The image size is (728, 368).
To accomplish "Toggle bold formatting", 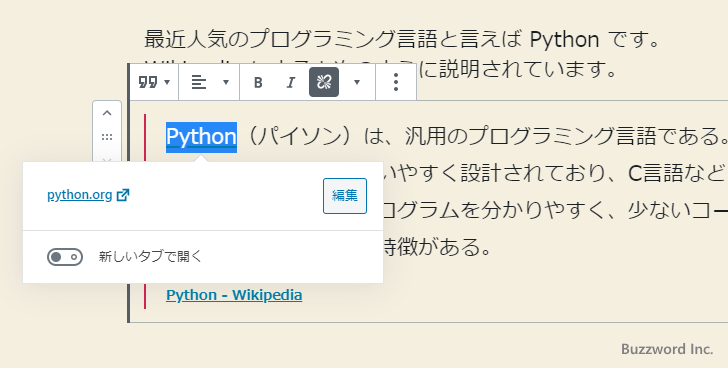I will coord(258,82).
